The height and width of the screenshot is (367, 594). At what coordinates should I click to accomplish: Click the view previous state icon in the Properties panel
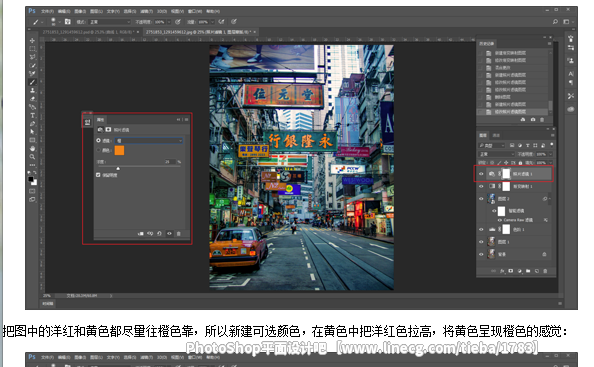click(150, 234)
